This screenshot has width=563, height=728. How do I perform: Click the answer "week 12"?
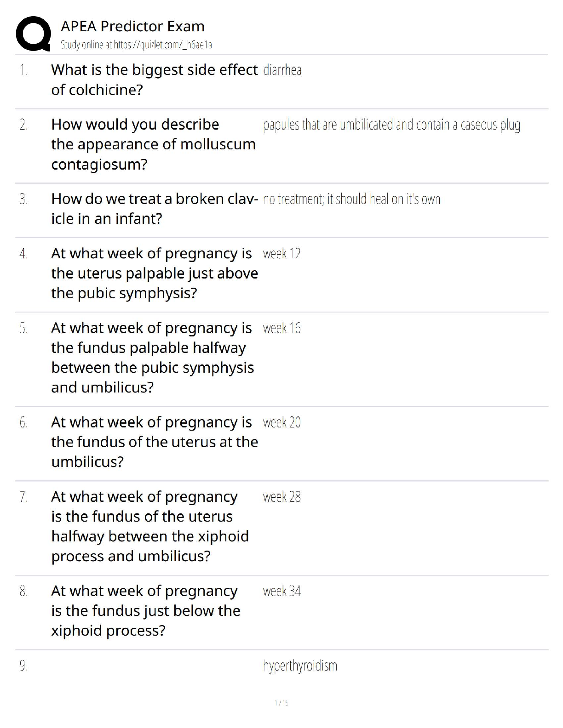coord(281,254)
